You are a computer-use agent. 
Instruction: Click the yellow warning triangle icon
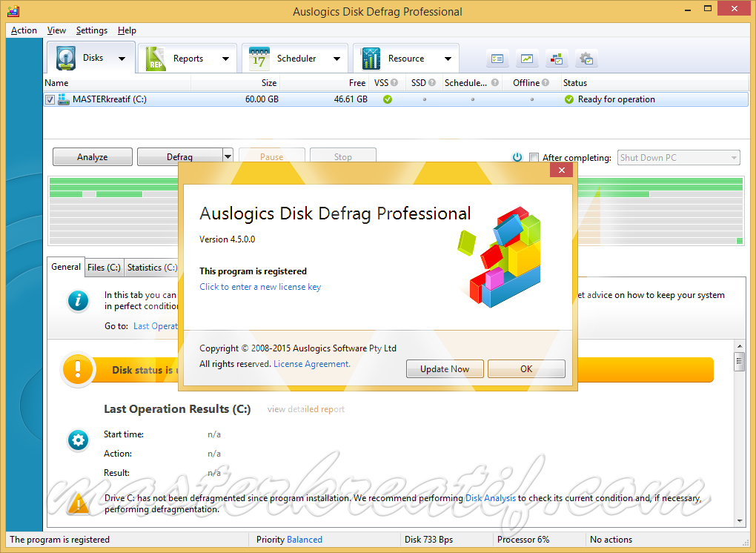click(78, 503)
